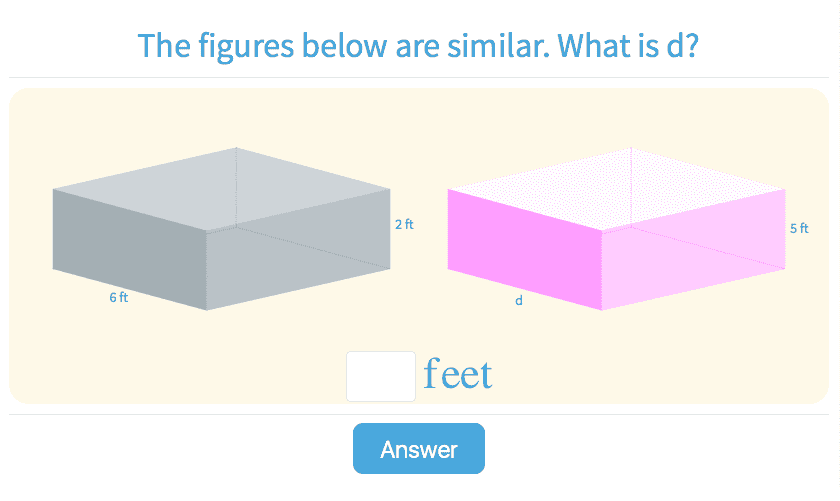
Task: Click the "6 ft" length label
Action: point(119,297)
